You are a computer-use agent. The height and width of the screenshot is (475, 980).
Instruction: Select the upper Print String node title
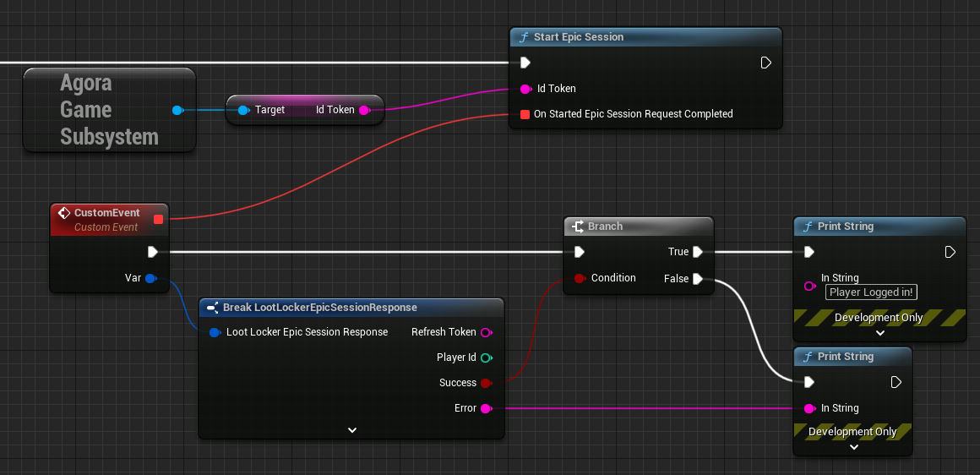point(846,227)
